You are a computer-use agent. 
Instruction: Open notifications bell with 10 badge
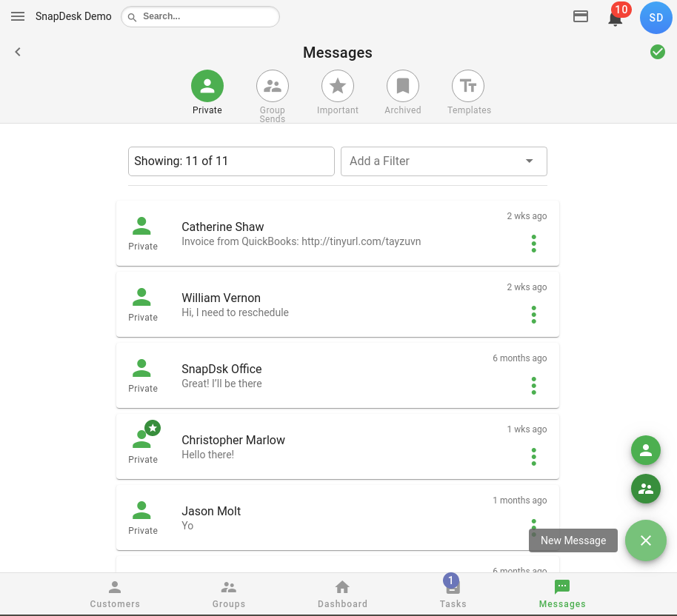[x=616, y=18]
